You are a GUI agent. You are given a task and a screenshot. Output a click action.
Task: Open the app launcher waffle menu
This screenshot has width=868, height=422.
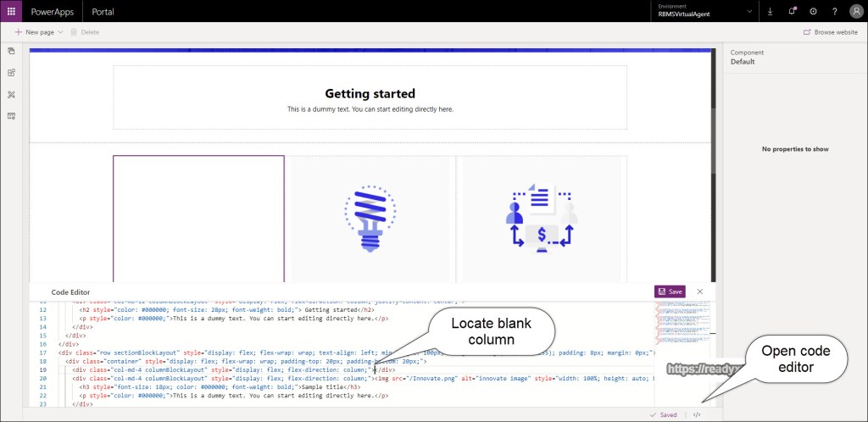(x=11, y=11)
